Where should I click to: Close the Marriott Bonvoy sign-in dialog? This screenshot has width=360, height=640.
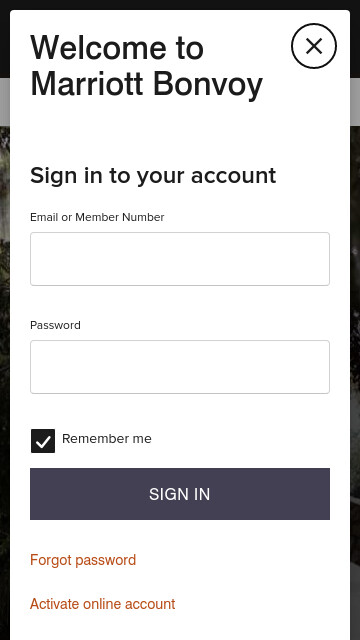[x=313, y=46]
